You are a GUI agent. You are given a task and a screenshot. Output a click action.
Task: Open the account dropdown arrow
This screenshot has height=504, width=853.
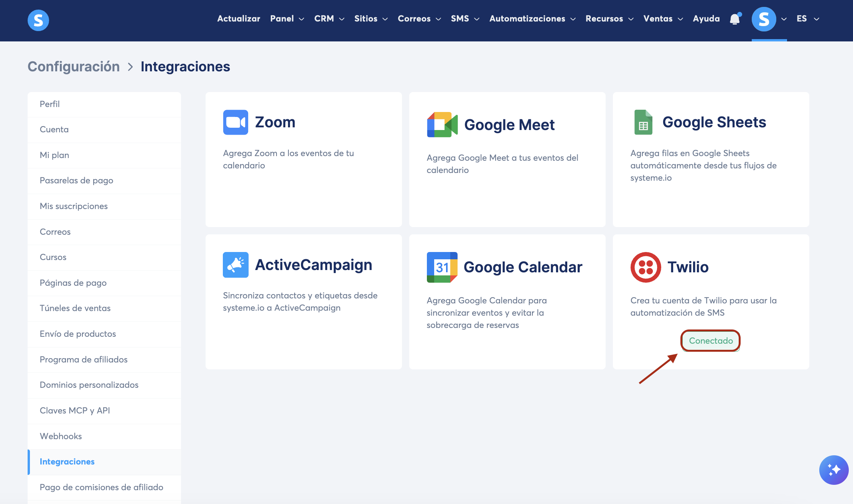point(784,19)
